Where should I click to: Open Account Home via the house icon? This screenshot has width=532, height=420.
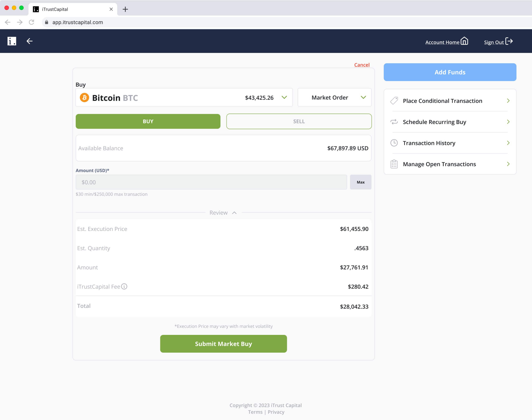[x=464, y=41]
